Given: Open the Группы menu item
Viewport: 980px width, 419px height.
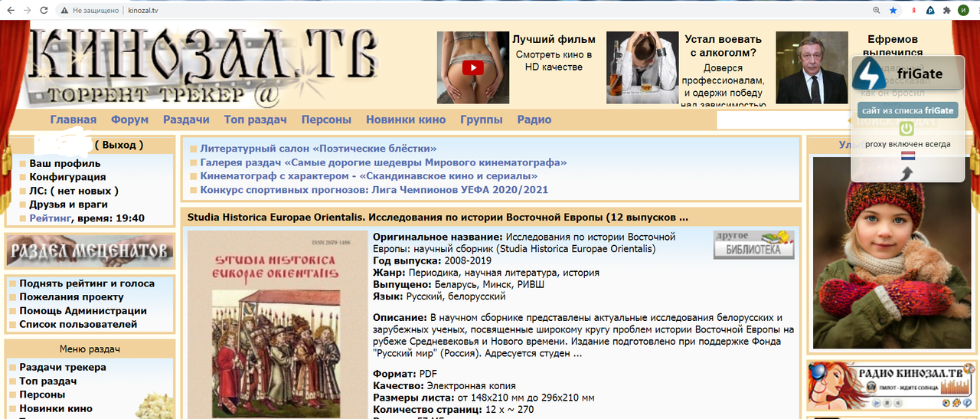Looking at the screenshot, I should point(482,119).
